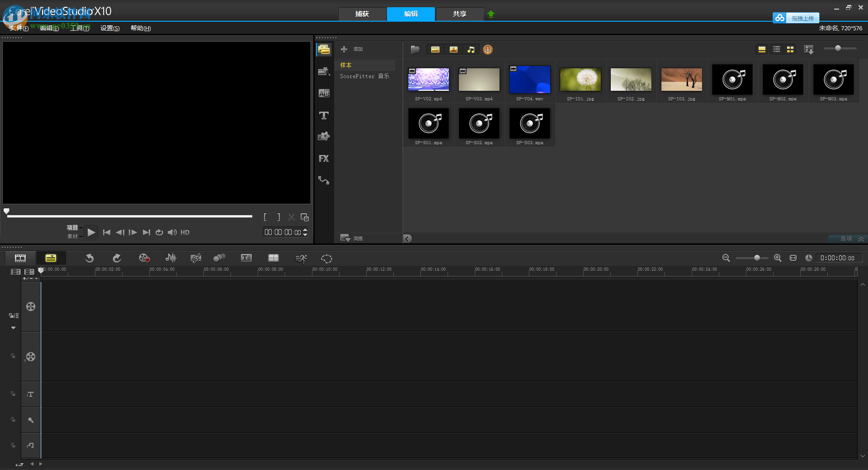Open the FX filter library panel
The image size is (868, 470).
click(x=324, y=159)
